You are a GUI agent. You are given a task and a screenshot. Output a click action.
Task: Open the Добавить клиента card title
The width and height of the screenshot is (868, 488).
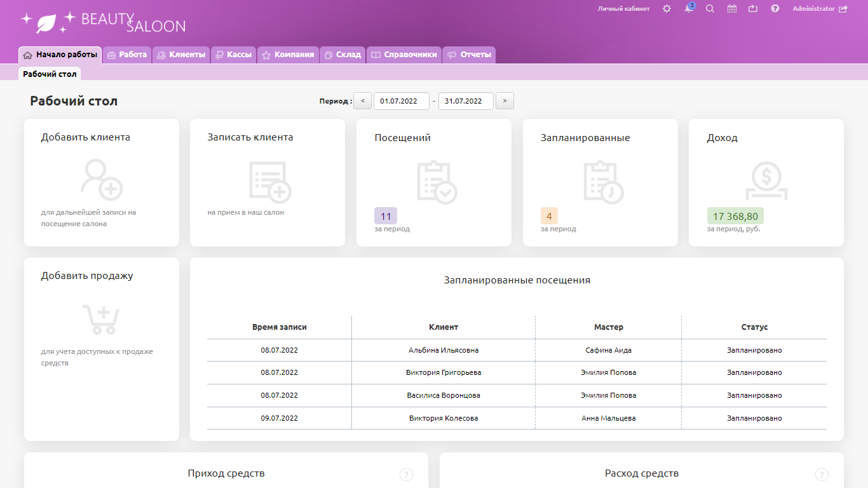(86, 137)
